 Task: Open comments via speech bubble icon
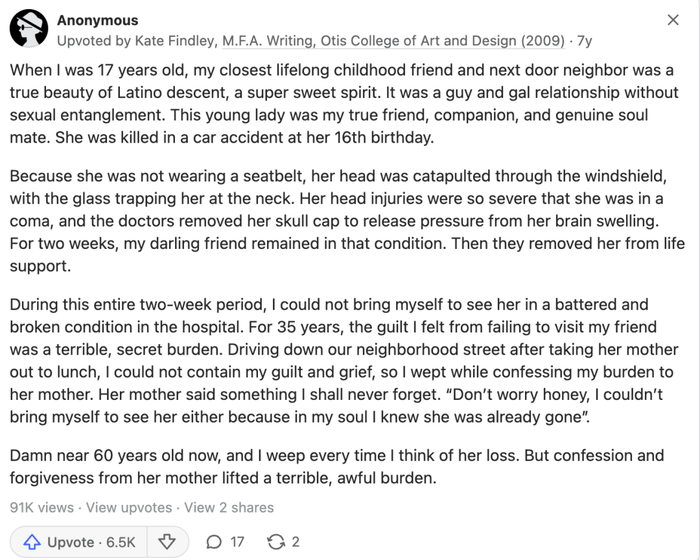tap(213, 542)
